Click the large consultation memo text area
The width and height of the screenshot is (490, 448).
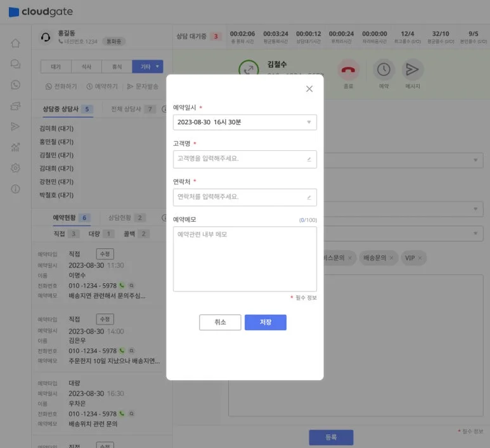pyautogui.click(x=356, y=345)
